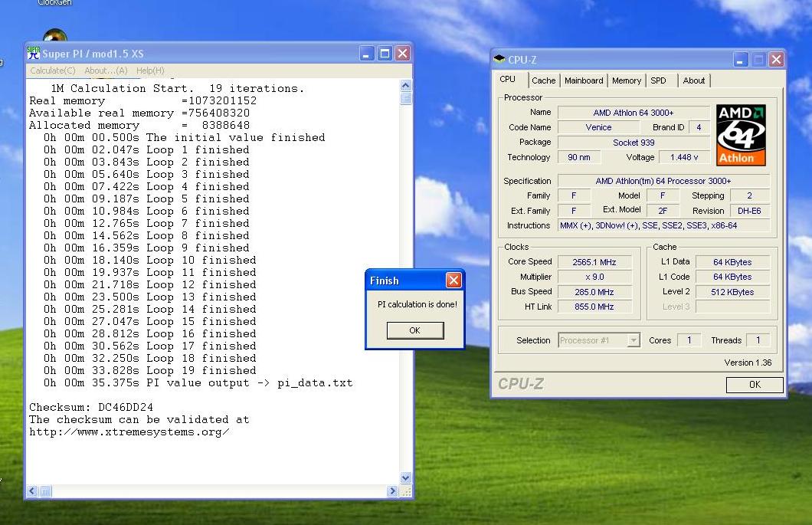This screenshot has height=525, width=812.
Task: Click the L1 Data value 64 KBytes
Action: click(x=732, y=262)
